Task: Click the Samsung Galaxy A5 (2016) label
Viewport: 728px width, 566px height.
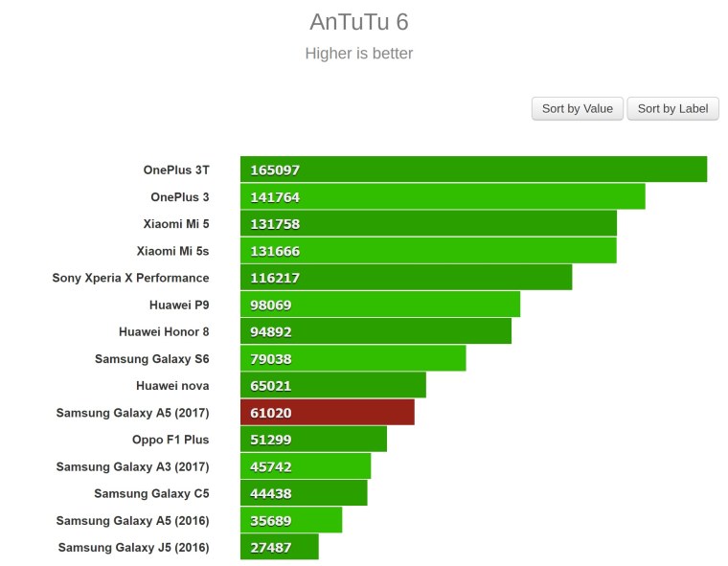Action: (x=133, y=520)
